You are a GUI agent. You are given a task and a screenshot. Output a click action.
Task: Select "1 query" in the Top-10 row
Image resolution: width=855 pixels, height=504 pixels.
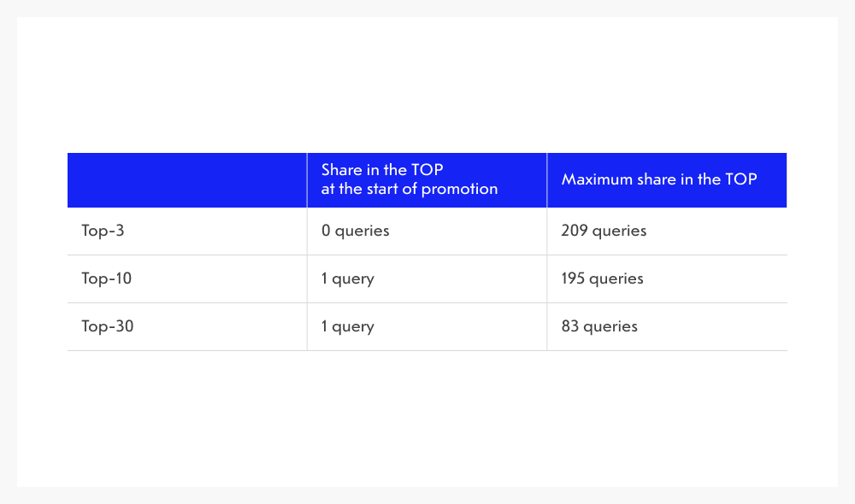coord(347,278)
